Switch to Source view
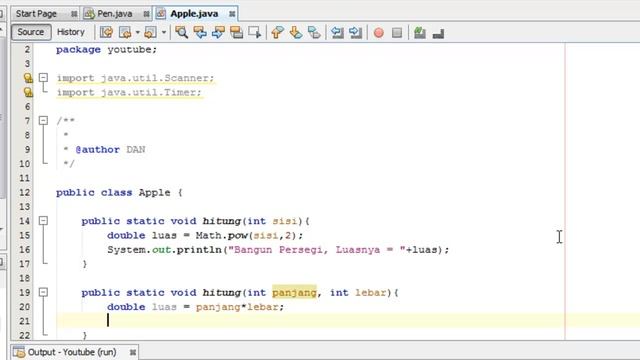This screenshot has height=360, width=640. 31,32
